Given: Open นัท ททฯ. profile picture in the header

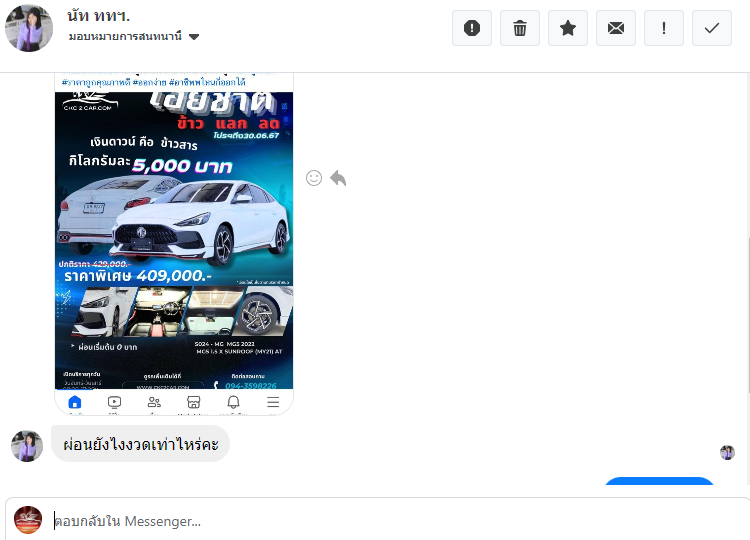Looking at the screenshot, I should [x=29, y=27].
